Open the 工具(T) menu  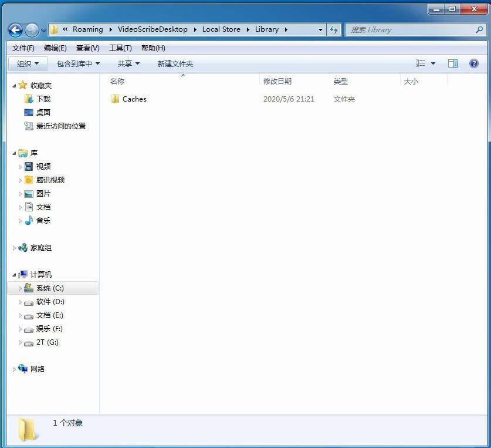120,48
